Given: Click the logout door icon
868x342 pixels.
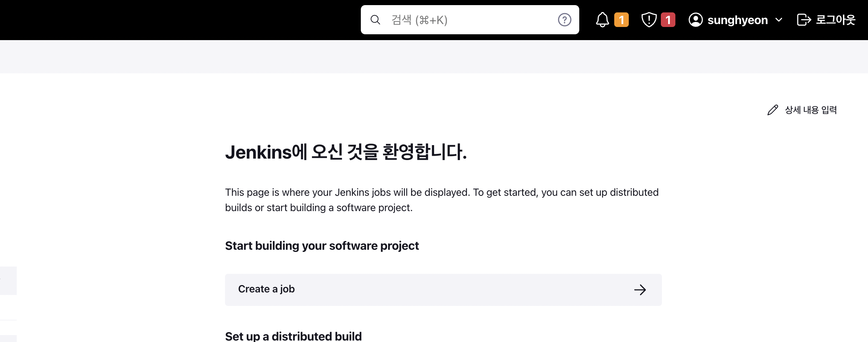Looking at the screenshot, I should [804, 20].
